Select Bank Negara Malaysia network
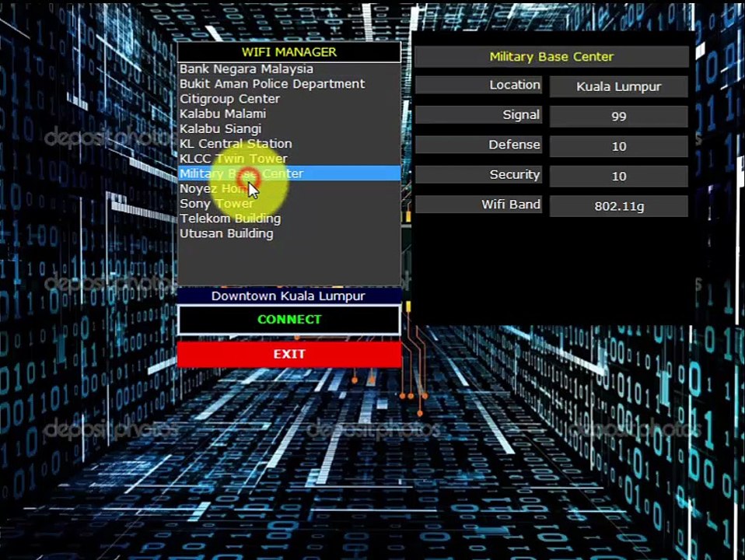Image resolution: width=745 pixels, height=560 pixels. click(x=289, y=69)
